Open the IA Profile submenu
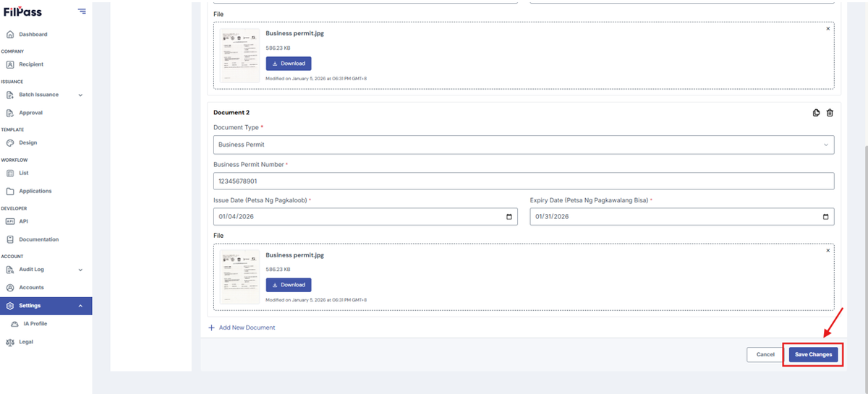The height and width of the screenshot is (394, 868). pos(35,324)
